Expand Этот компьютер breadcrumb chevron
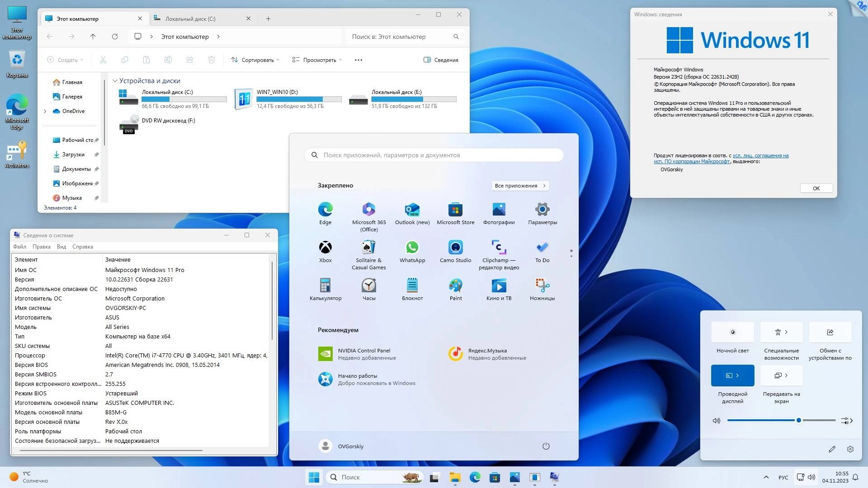Screen dimensions: 868x488 coord(218,37)
